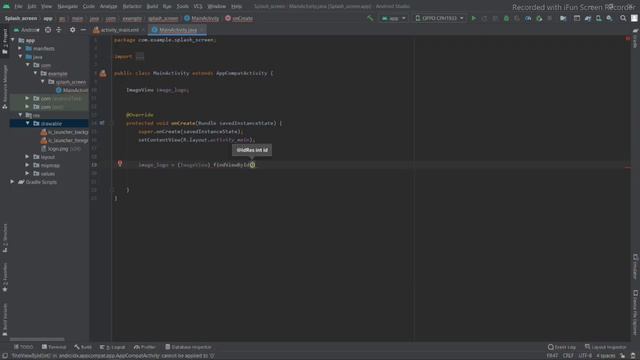Click the Collapse All icon in Project panel
The height and width of the screenshot is (360, 640).
[x=59, y=30]
